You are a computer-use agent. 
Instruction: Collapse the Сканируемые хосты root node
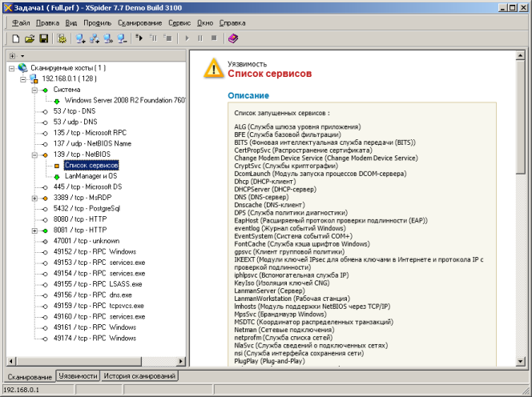(x=12, y=69)
